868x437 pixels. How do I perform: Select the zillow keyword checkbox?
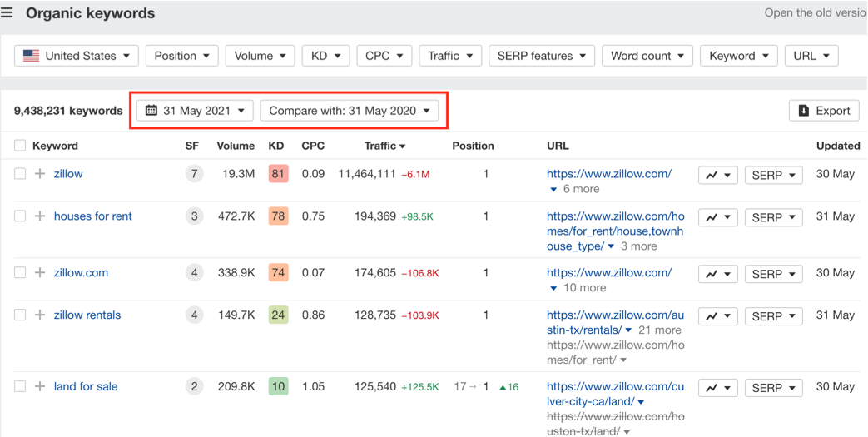click(x=20, y=174)
